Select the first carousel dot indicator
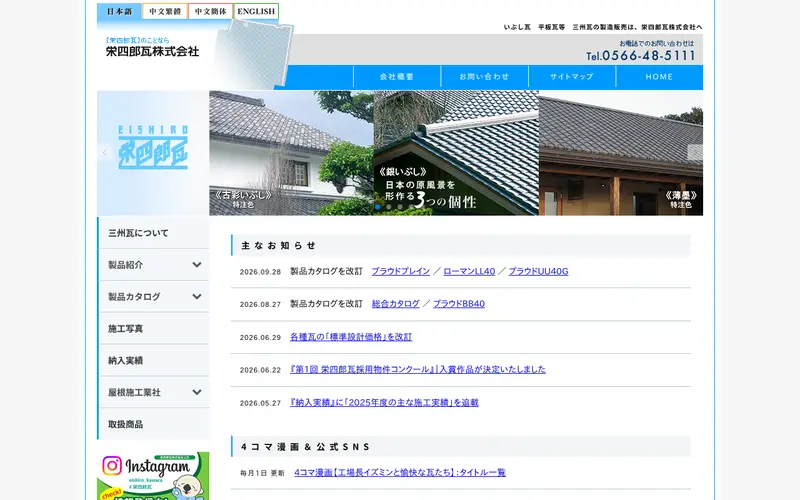The height and width of the screenshot is (500, 800). pyautogui.click(x=378, y=207)
